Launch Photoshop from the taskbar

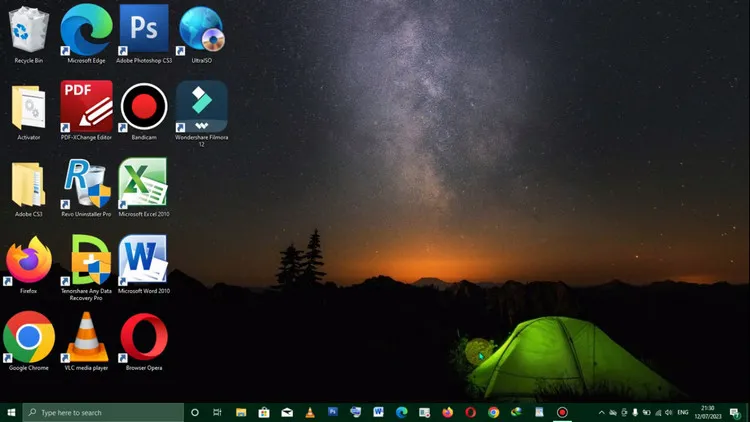coord(333,412)
